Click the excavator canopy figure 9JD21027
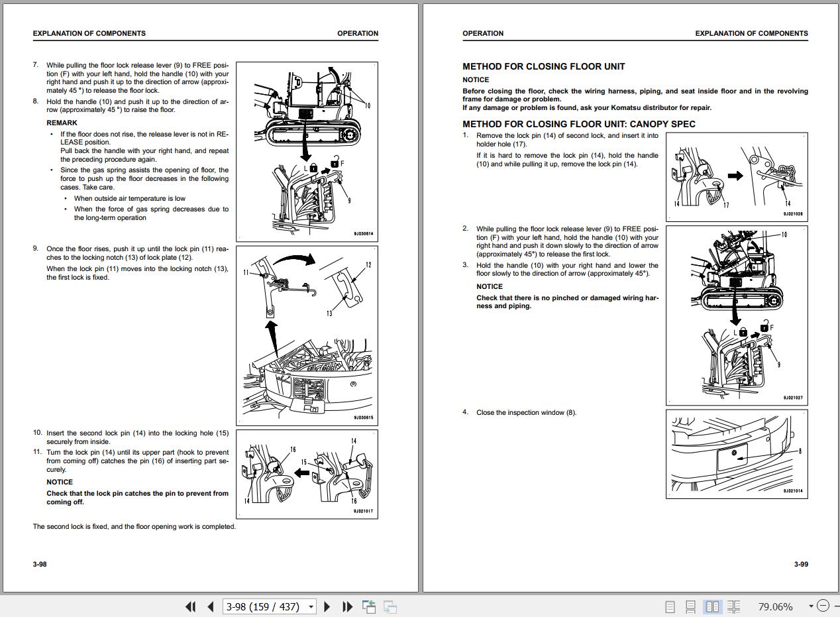The image size is (840, 617). point(737,315)
